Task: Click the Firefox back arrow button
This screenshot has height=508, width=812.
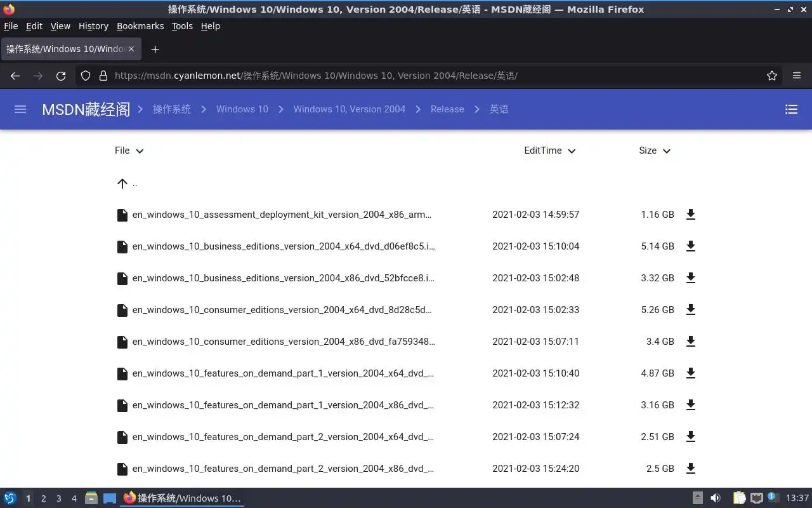Action: click(x=15, y=76)
